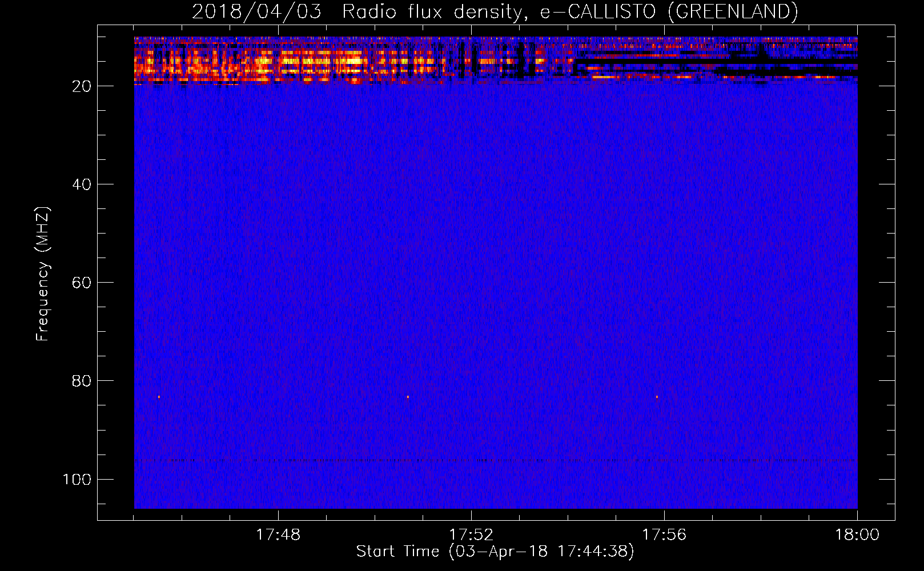
Task: Click the 17:52 time tick label
Action: pyautogui.click(x=471, y=535)
